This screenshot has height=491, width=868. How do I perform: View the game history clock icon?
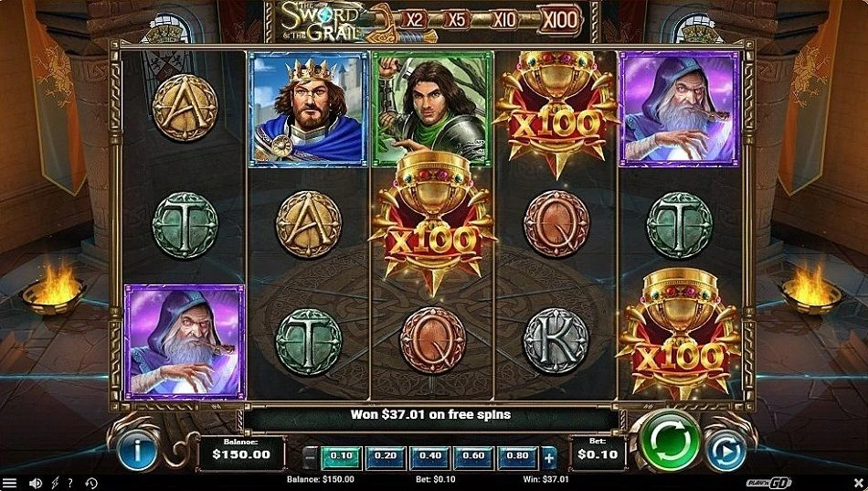92,483
